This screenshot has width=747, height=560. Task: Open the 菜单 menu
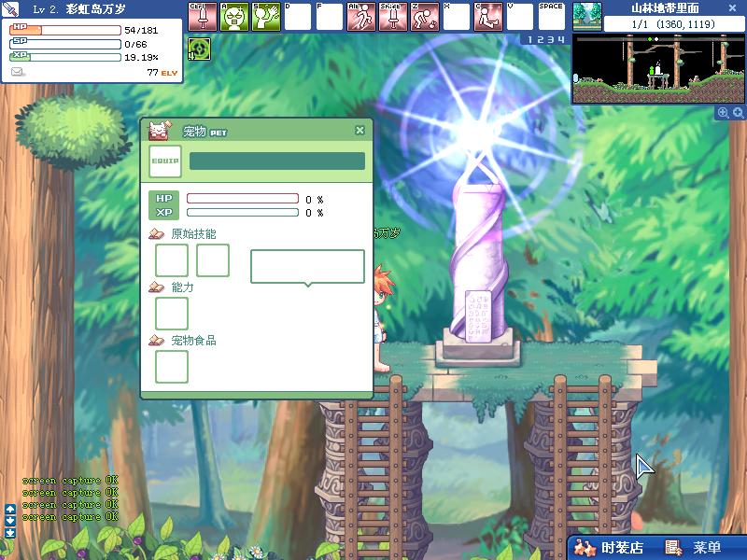point(694,548)
